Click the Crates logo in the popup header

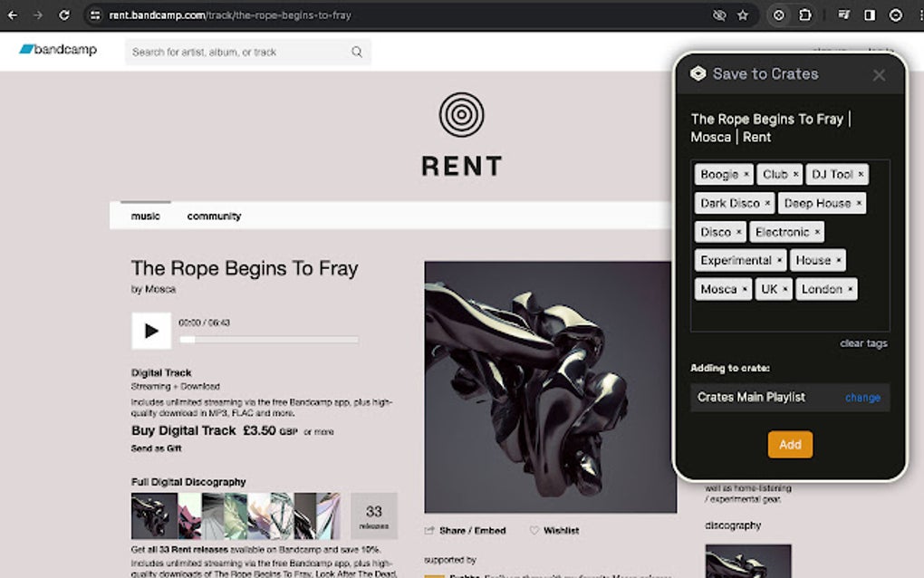(x=698, y=74)
